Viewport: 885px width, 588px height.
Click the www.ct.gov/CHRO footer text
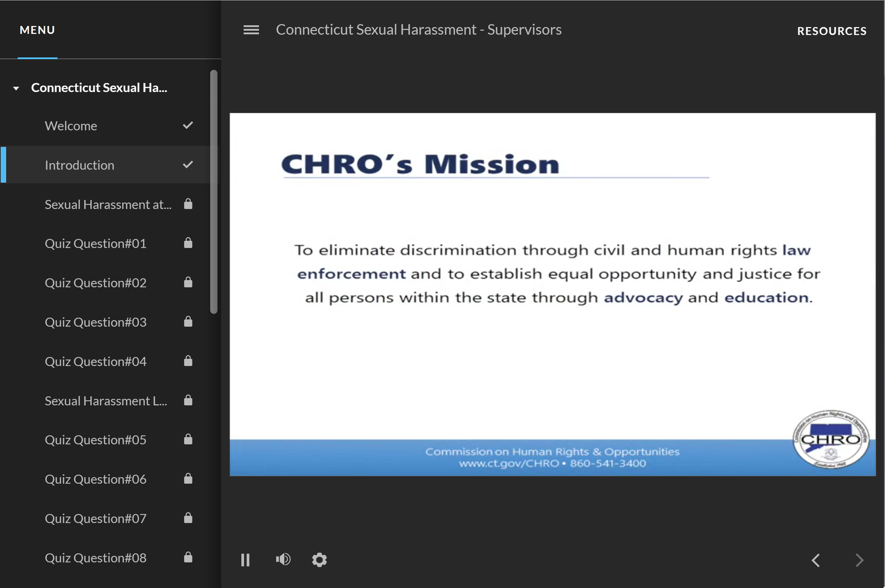[509, 464]
